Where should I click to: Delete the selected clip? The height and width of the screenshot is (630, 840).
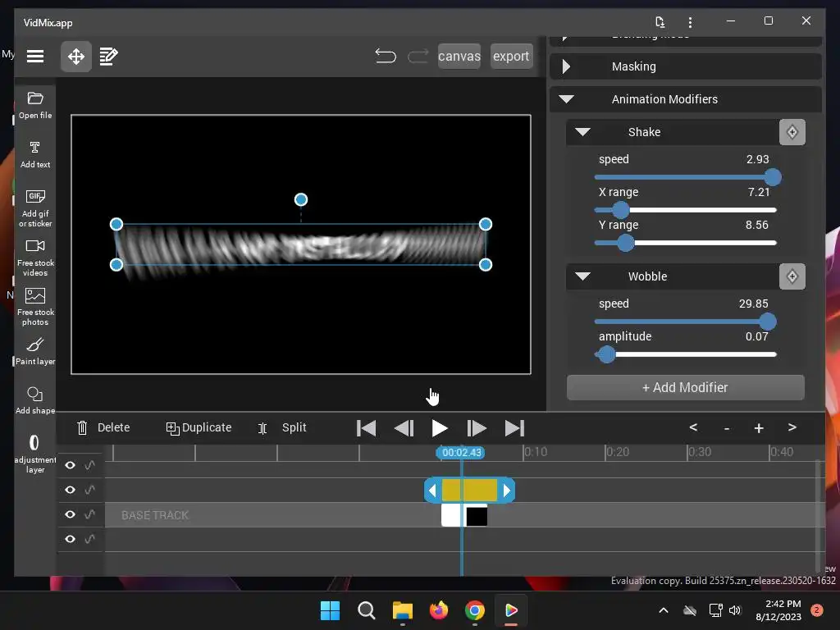[x=103, y=427]
